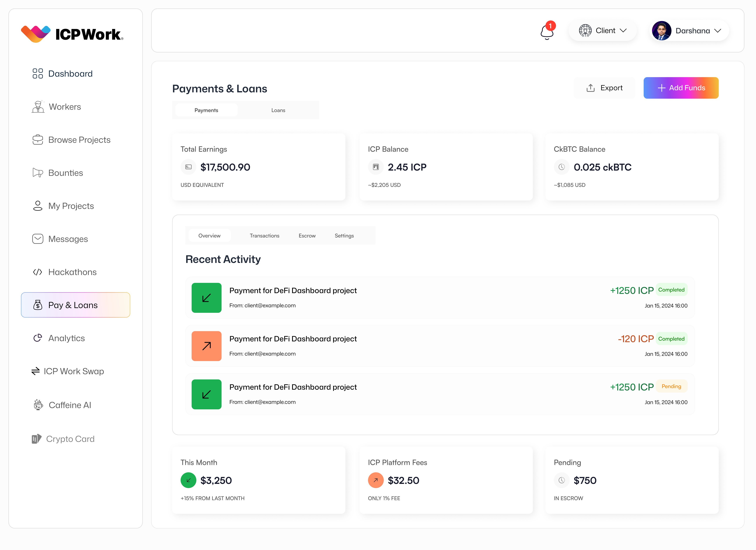This screenshot has height=550, width=756.
Task: Select the Hackathons code icon
Action: point(38,272)
